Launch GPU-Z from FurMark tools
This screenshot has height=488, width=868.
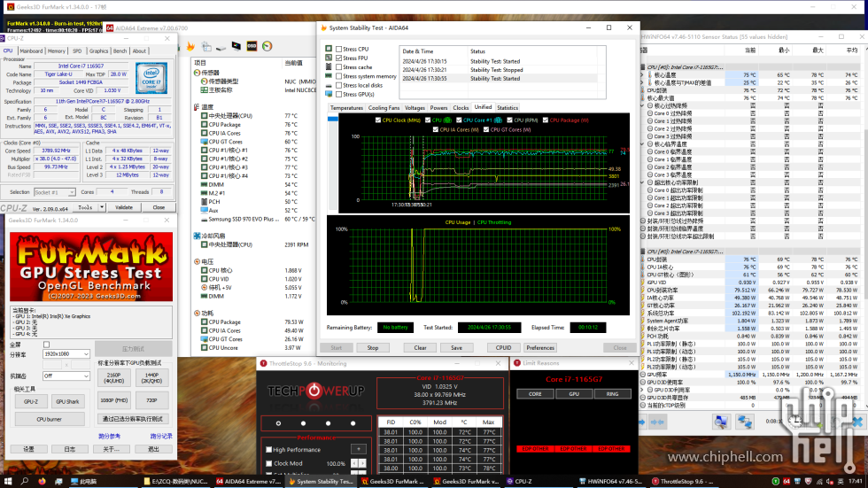click(x=31, y=402)
